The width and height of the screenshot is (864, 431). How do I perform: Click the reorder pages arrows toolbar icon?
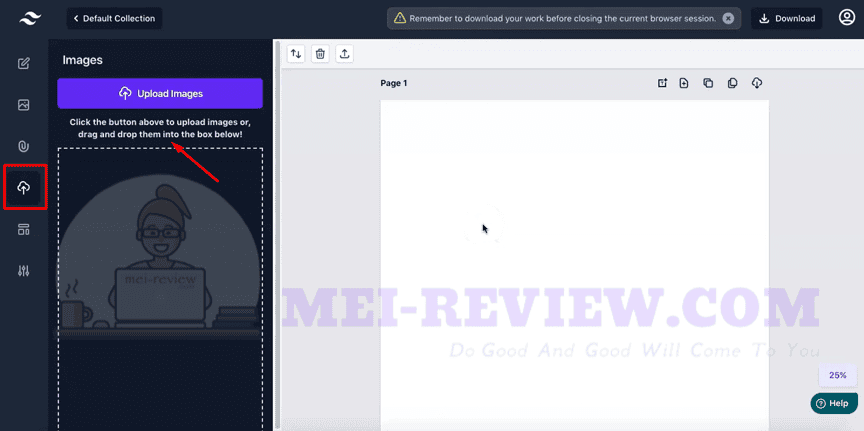pos(296,53)
